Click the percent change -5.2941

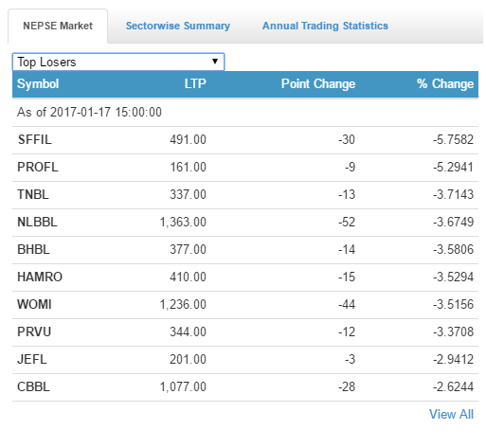point(453,167)
